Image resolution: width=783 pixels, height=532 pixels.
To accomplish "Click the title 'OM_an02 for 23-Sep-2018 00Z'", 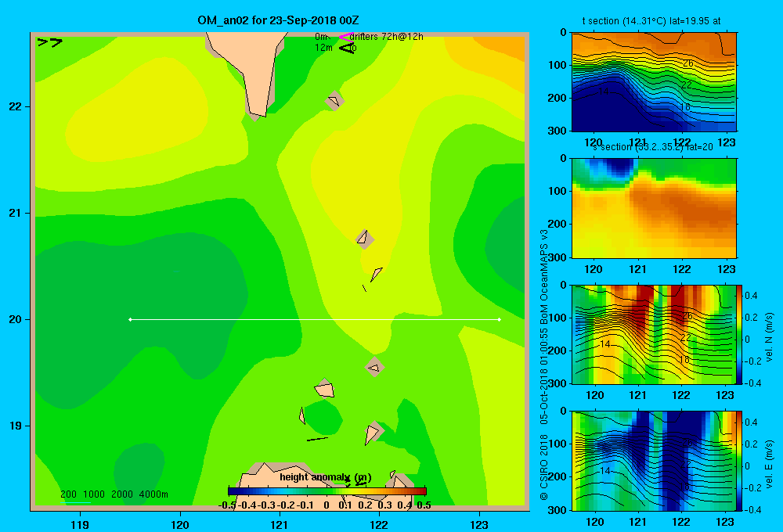I will pyautogui.click(x=278, y=20).
